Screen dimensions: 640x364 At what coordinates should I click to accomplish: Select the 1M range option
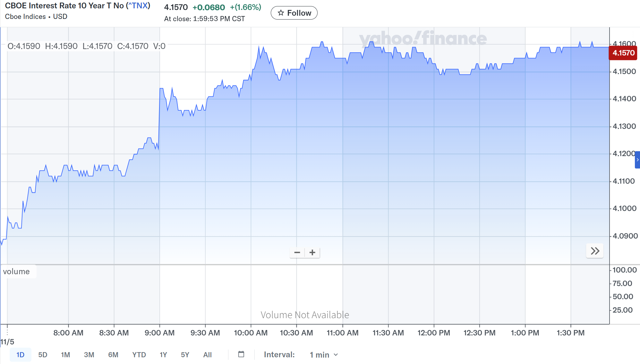65,355
